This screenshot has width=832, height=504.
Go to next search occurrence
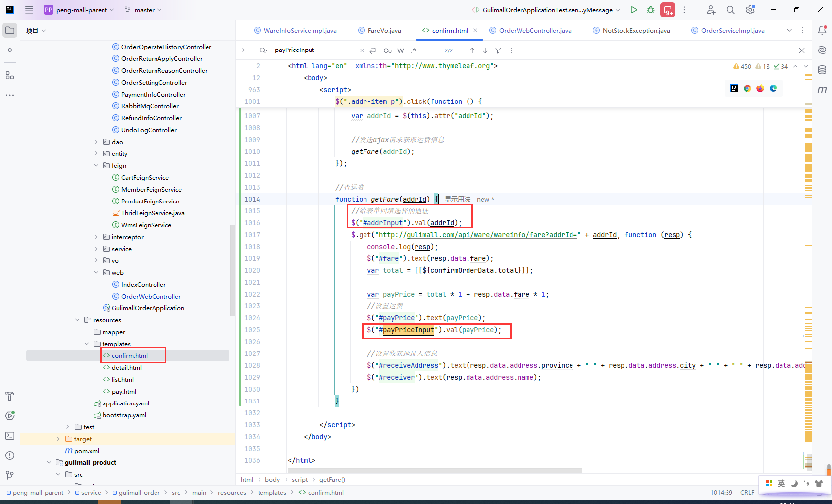click(485, 50)
